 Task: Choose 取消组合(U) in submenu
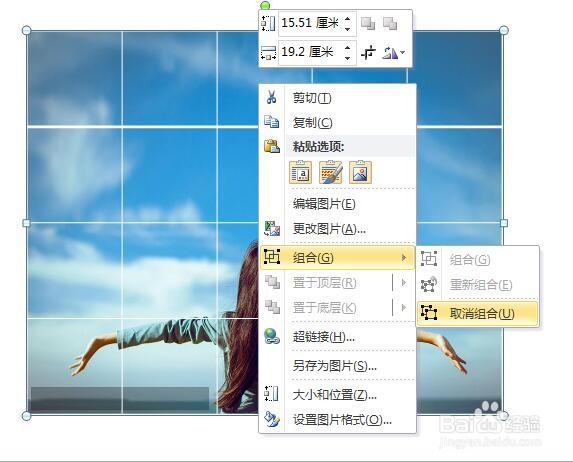pyautogui.click(x=477, y=313)
